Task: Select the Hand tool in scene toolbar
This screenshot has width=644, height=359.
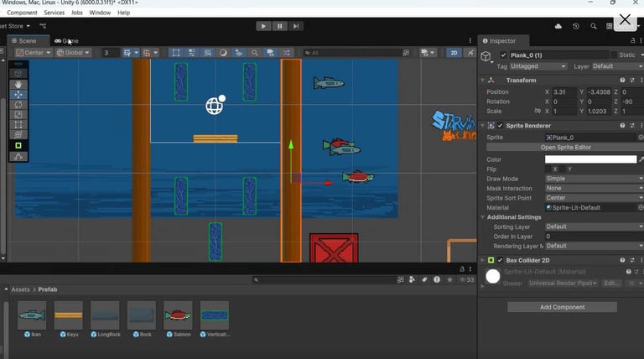Action: pos(18,85)
